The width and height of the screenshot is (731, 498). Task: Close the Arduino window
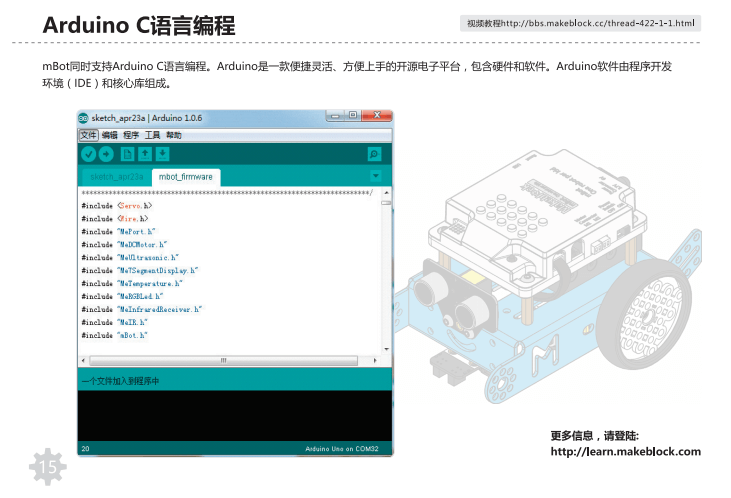(x=377, y=115)
